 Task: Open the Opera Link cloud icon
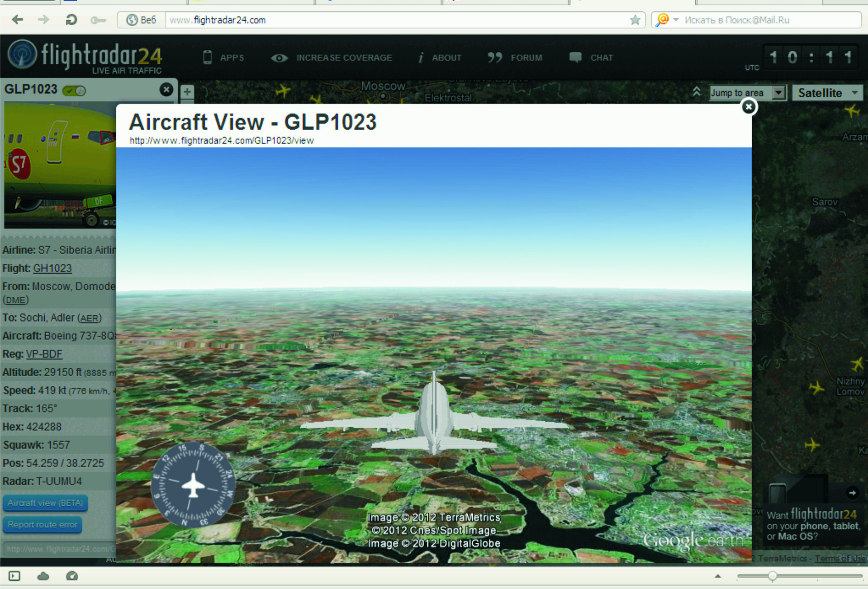click(x=43, y=576)
